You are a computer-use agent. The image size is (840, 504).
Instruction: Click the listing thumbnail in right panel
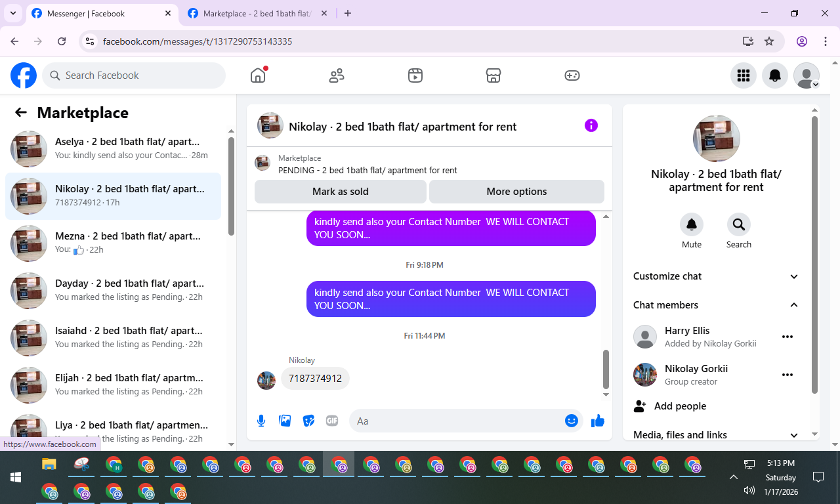(x=717, y=138)
